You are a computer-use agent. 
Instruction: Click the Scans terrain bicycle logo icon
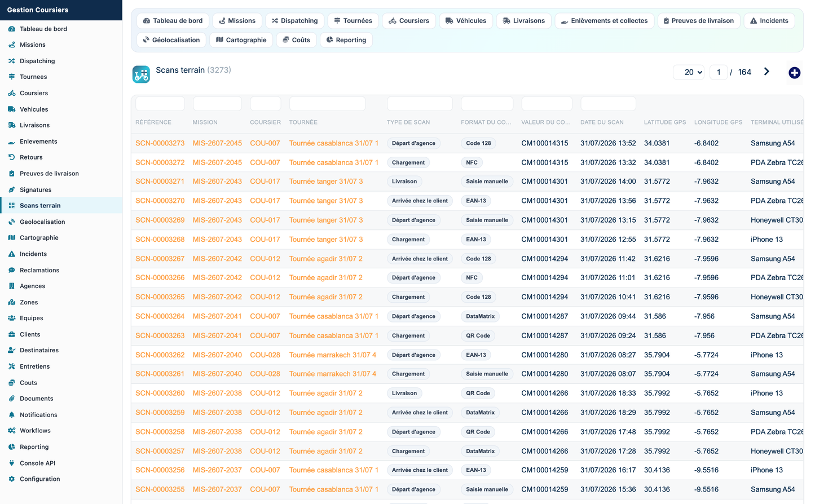pyautogui.click(x=141, y=74)
